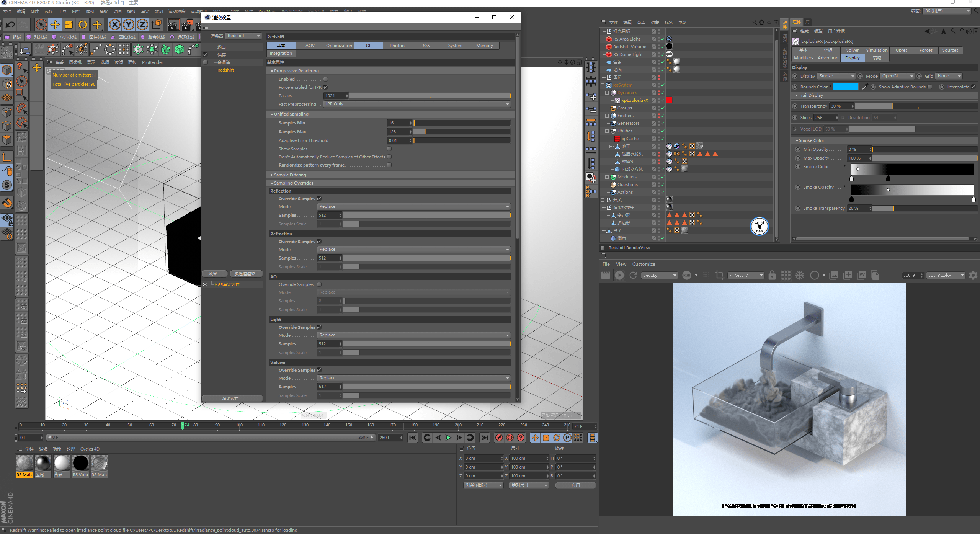Screen dimensions: 980x534
Task: Switch to the AOV tab in render settings
Action: [x=310, y=45]
